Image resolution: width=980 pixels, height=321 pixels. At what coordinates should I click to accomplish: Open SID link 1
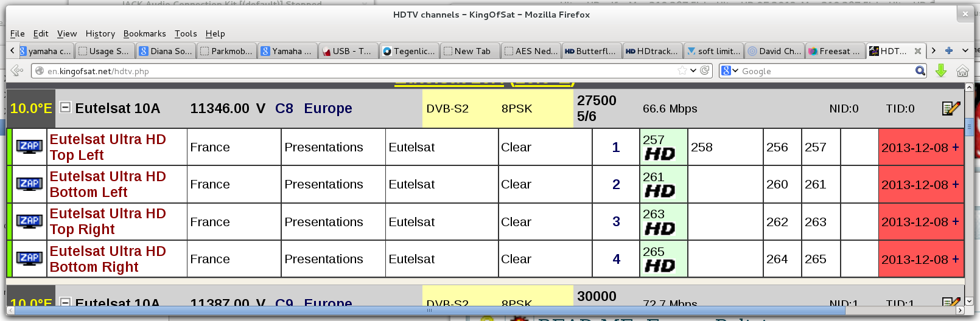tap(616, 147)
